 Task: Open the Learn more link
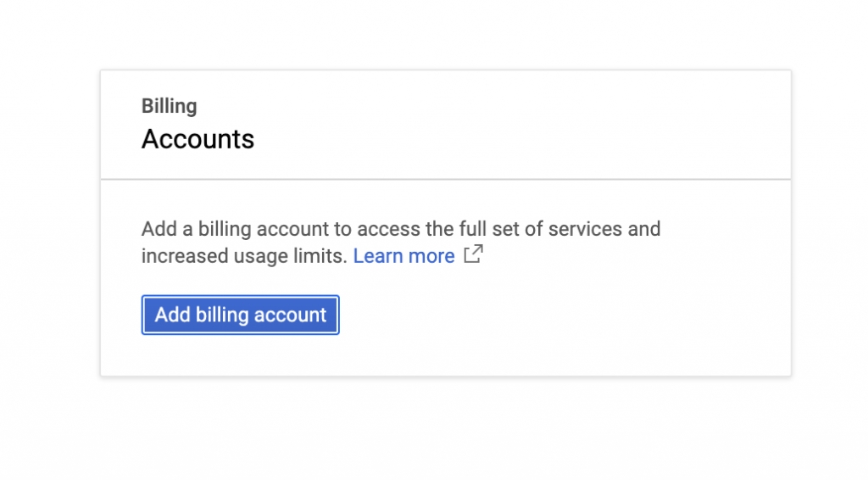pos(403,256)
